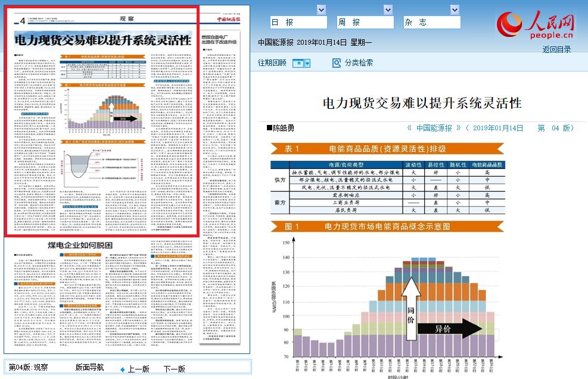Go to next page with 下一版
The height and width of the screenshot is (379, 588).
(x=175, y=369)
